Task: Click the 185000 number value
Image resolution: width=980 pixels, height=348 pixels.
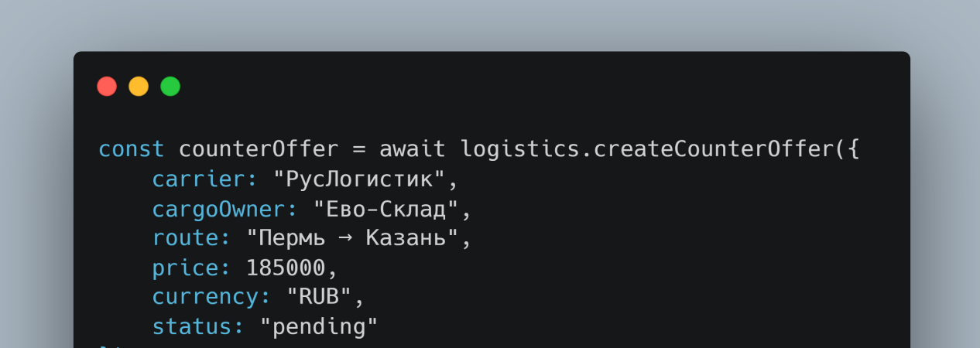Action: point(286,268)
